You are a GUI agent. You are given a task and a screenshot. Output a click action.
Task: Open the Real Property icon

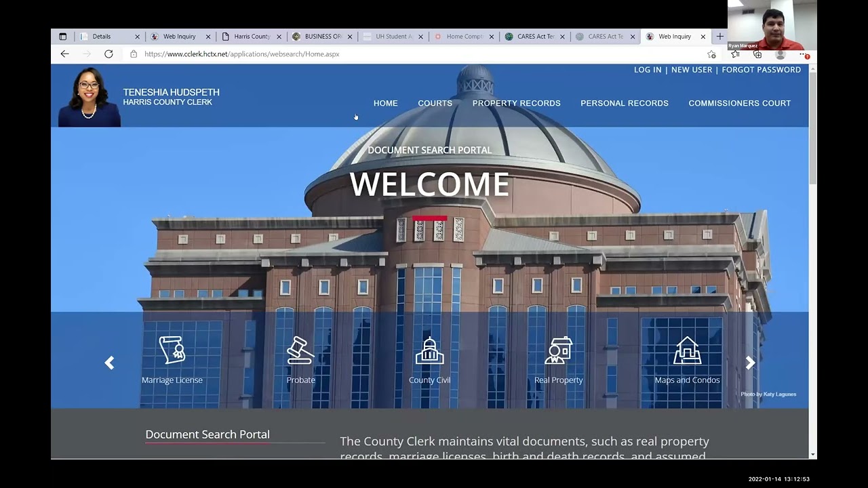[558, 350]
